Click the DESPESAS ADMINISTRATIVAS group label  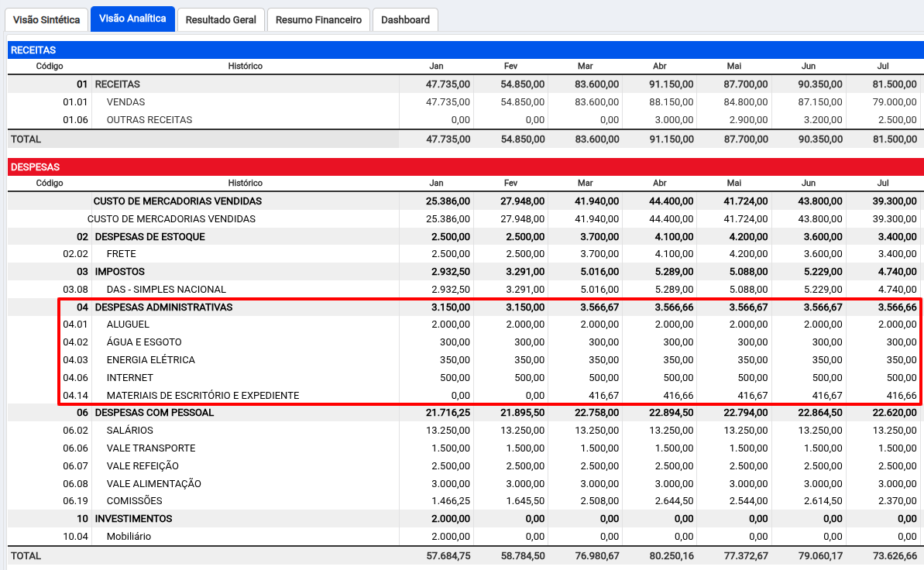pos(163,307)
